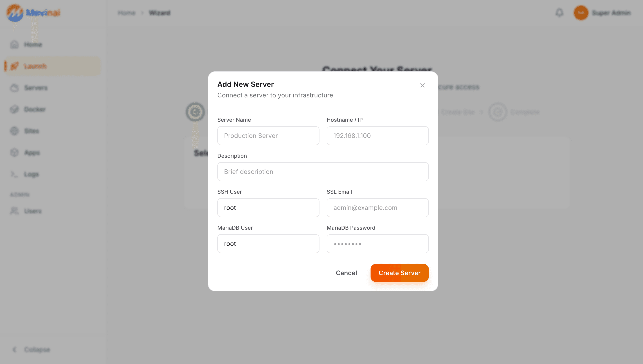Click into the Description field
Screen dimensions: 643x364
point(323,171)
